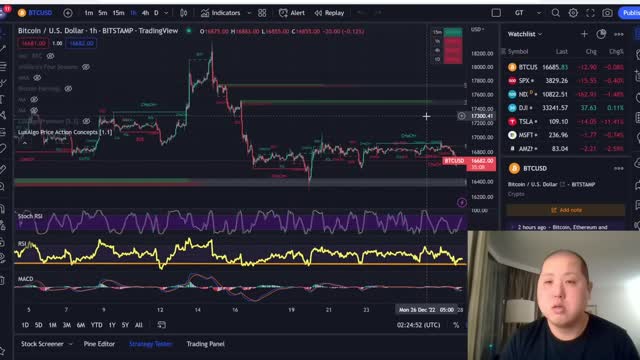This screenshot has height=360, width=640.
Task: Select the 1Y date range
Action: click(x=112, y=325)
